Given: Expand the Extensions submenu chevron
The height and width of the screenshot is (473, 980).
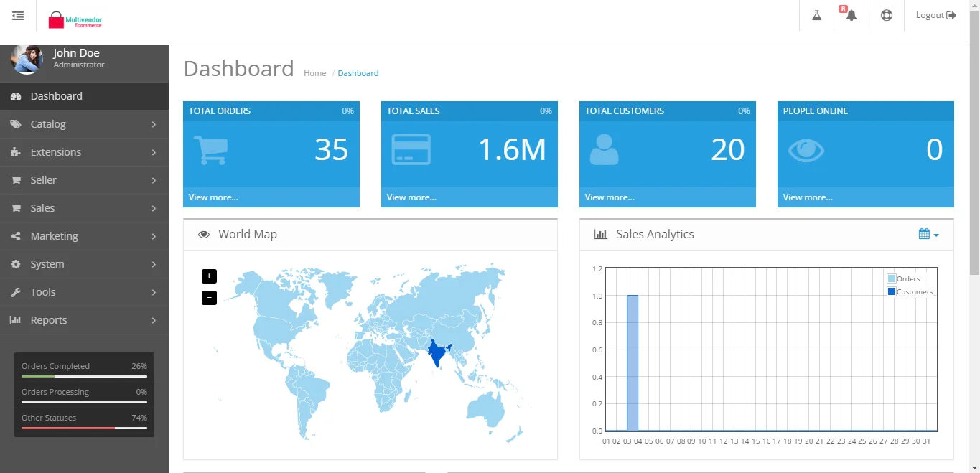Looking at the screenshot, I should [154, 152].
